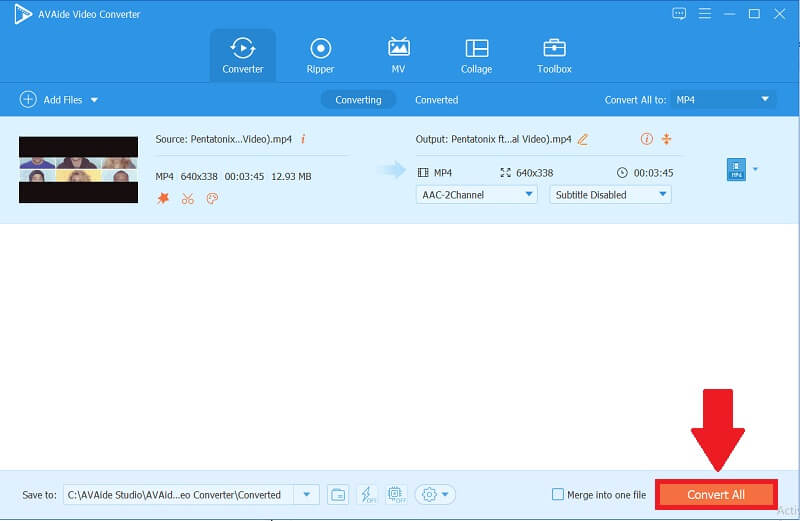Viewport: 800px width, 521px height.
Task: Click the orange output info icon
Action: (x=646, y=139)
